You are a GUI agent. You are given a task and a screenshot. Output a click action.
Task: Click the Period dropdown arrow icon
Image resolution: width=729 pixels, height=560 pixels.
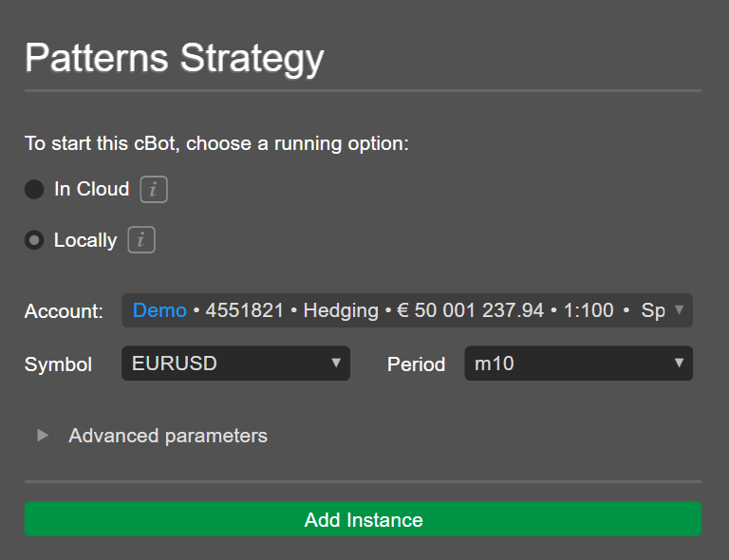coord(679,363)
